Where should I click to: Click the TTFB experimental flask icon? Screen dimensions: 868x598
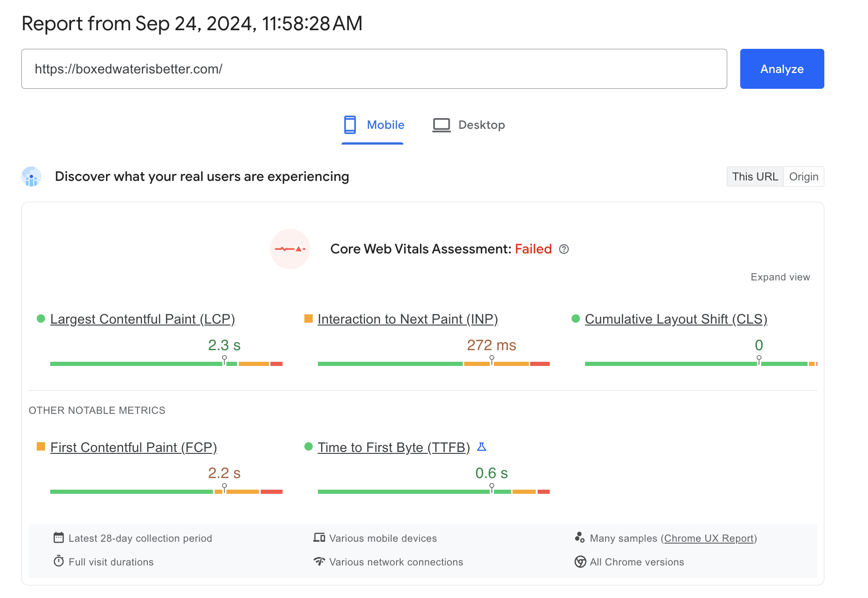coord(482,447)
